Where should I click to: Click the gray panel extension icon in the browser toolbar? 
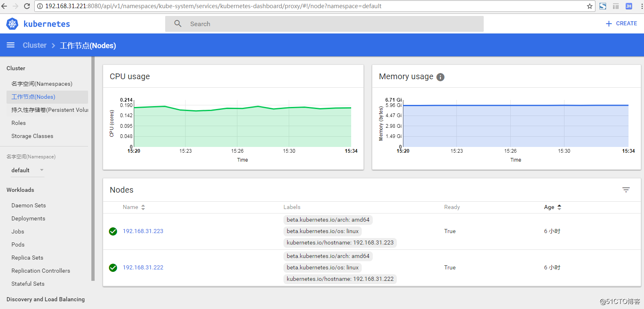click(616, 6)
